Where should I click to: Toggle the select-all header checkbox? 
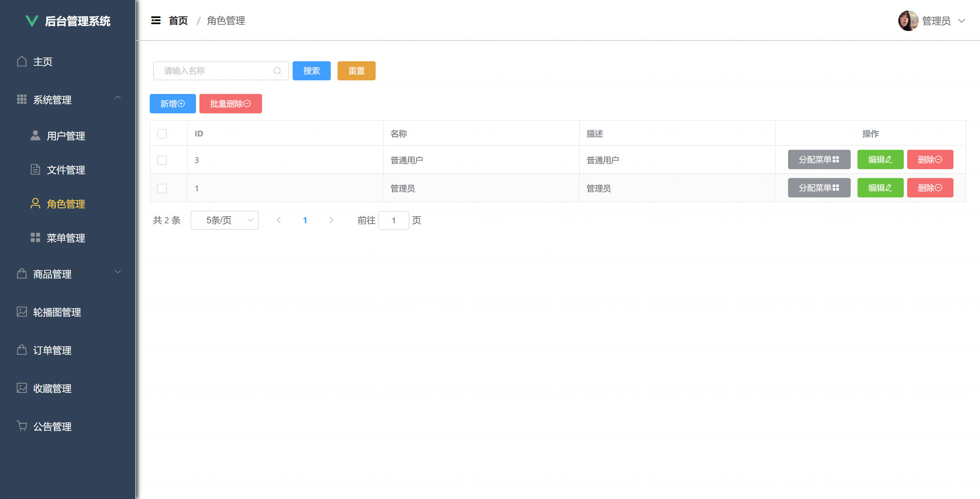point(162,133)
